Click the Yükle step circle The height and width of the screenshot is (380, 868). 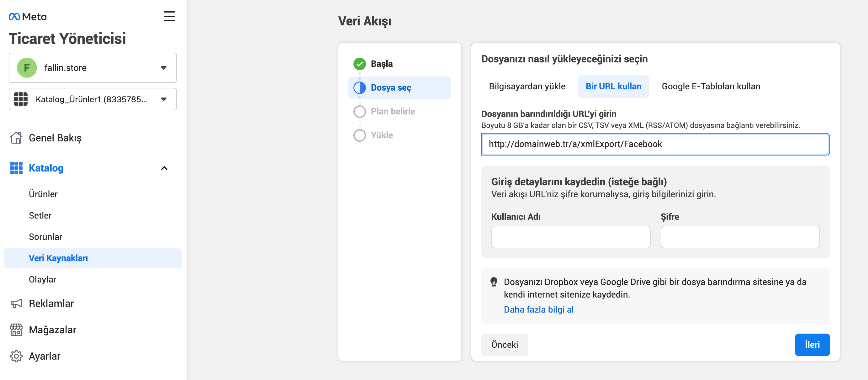[360, 135]
